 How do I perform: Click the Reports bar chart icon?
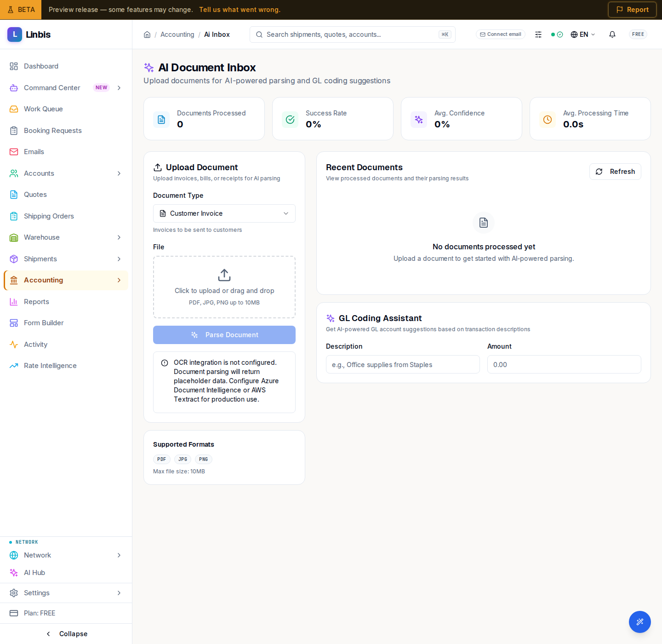tap(14, 302)
